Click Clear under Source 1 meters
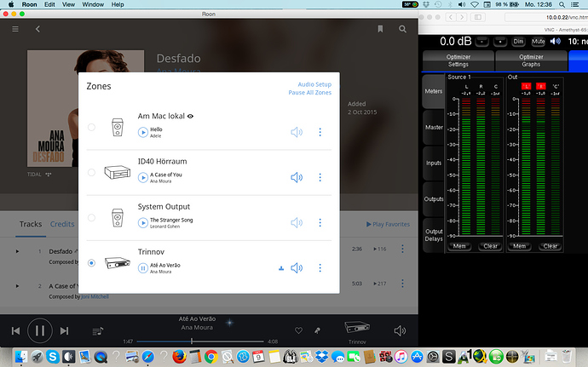The width and height of the screenshot is (588, 367). [x=490, y=246]
